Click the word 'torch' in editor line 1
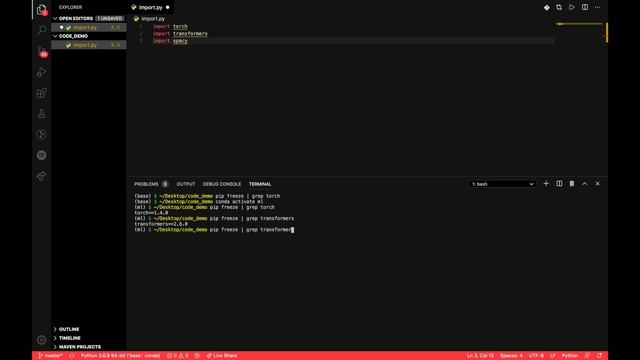The image size is (640, 360). [180, 26]
